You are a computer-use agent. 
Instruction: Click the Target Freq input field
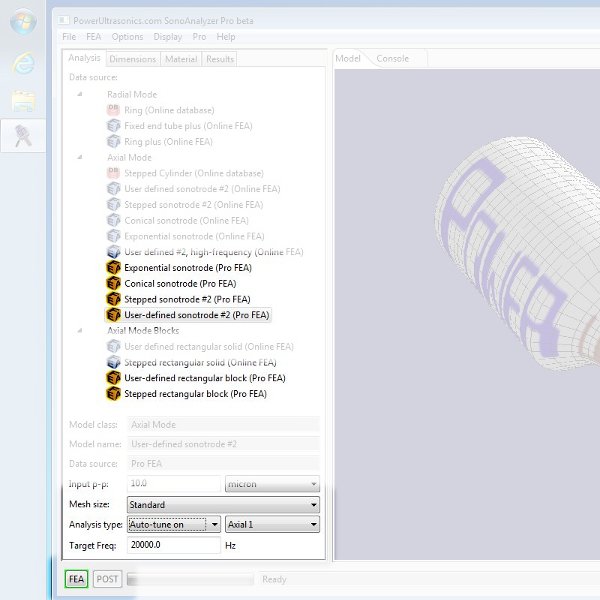click(x=174, y=545)
